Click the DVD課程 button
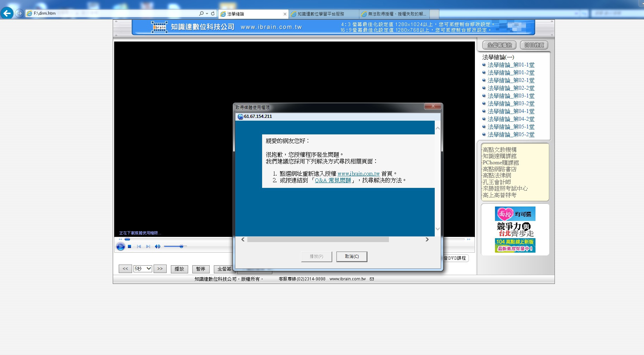 tap(455, 258)
